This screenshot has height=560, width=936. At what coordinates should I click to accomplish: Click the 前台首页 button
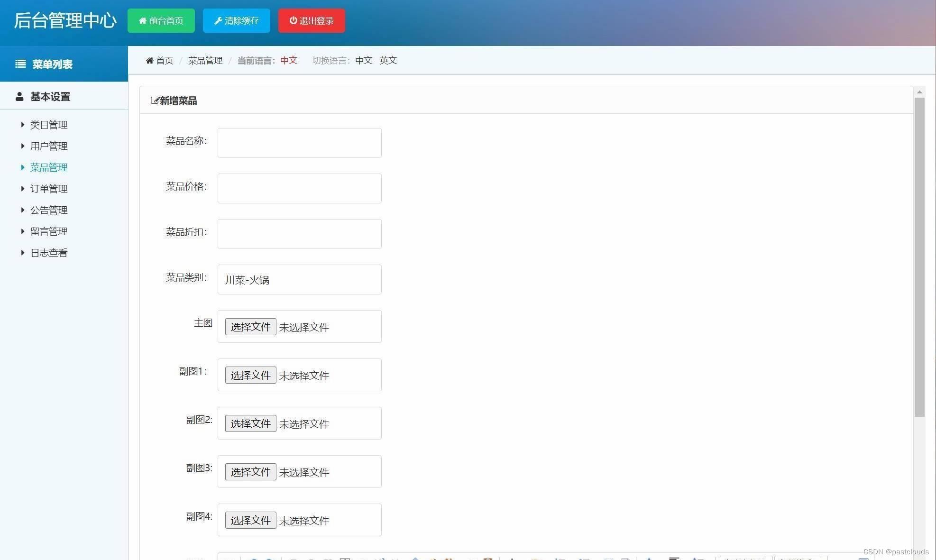tap(161, 20)
